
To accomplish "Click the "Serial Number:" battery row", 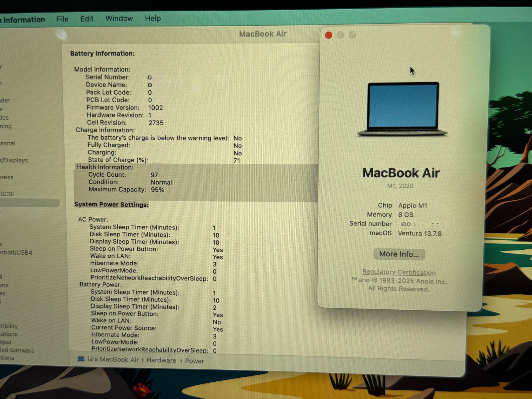I will [x=119, y=77].
